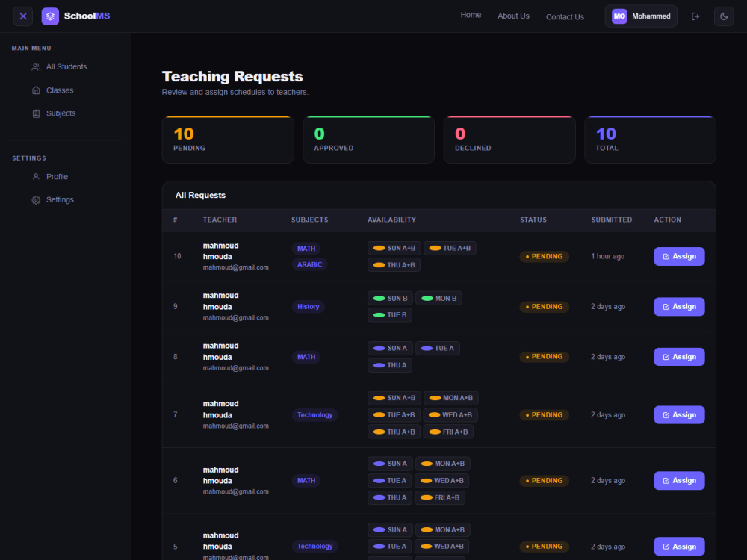Viewport: 747px width, 560px height.
Task: Click the All Requests heading
Action: tap(200, 195)
